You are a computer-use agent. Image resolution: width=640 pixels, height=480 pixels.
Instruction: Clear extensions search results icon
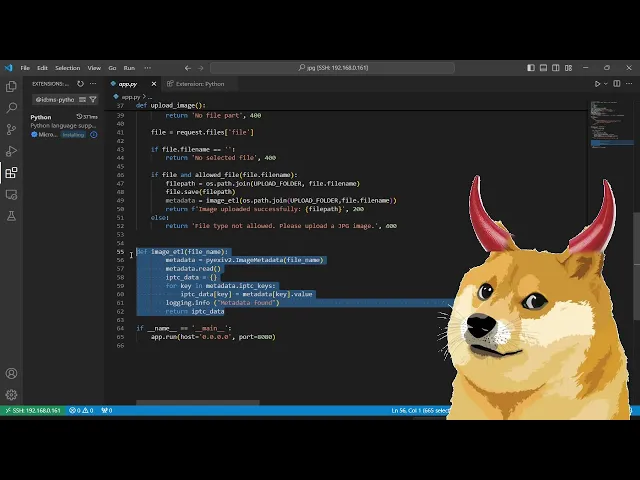tap(82, 100)
